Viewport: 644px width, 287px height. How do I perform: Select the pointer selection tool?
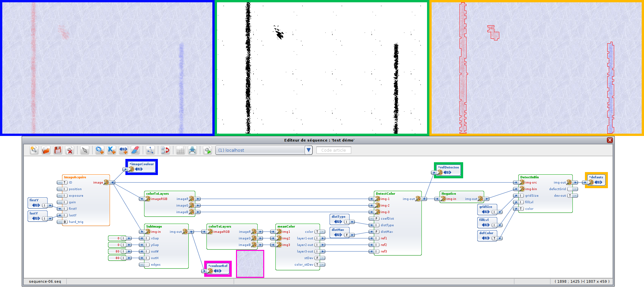tap(84, 150)
